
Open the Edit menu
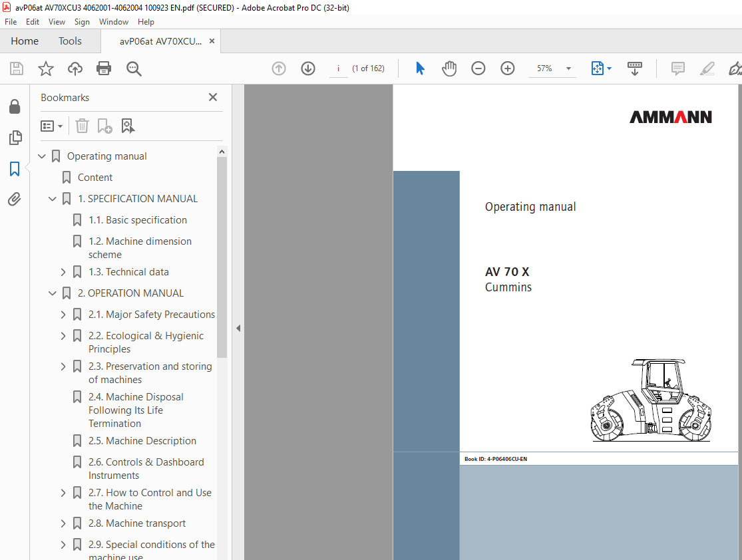click(32, 22)
